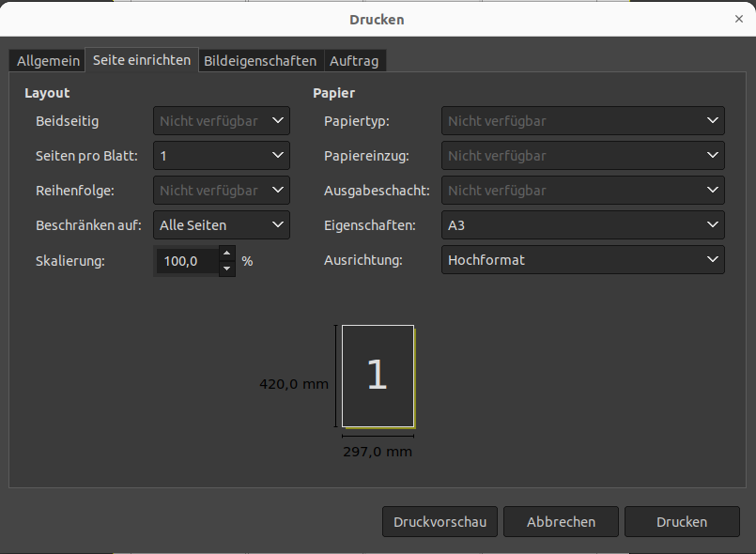This screenshot has height=554, width=756.
Task: Click the page 1 preview thumbnail
Action: (x=377, y=376)
